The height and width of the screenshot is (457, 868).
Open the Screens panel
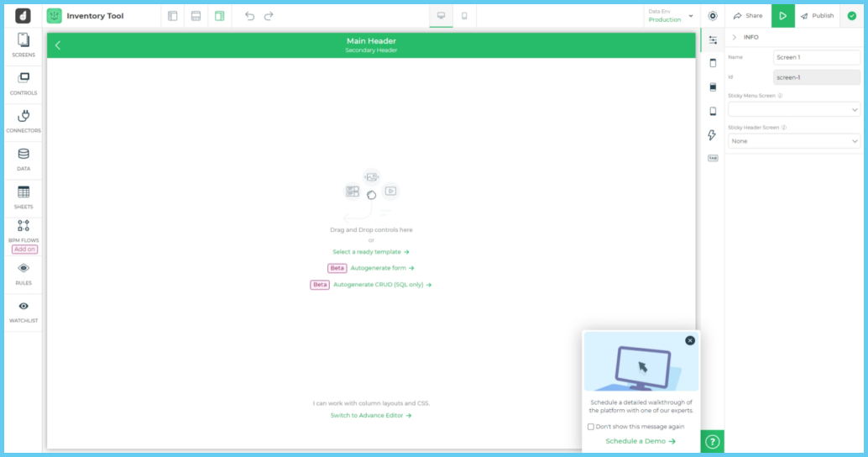click(24, 45)
